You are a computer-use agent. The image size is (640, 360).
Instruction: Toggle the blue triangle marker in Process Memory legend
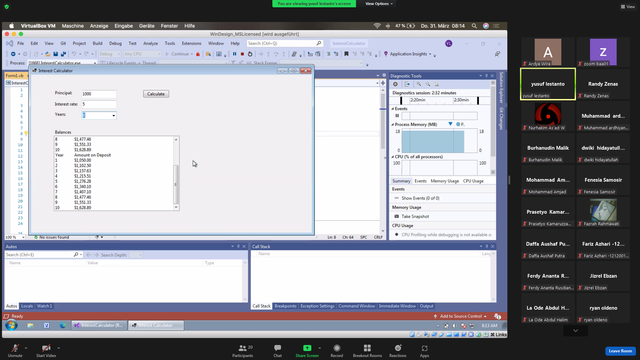[450, 124]
